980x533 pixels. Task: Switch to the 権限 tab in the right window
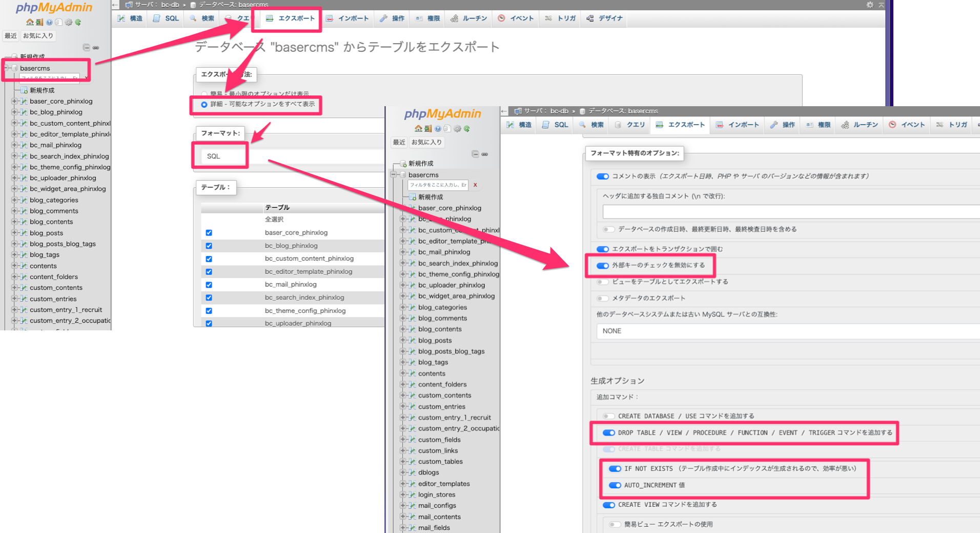[818, 125]
